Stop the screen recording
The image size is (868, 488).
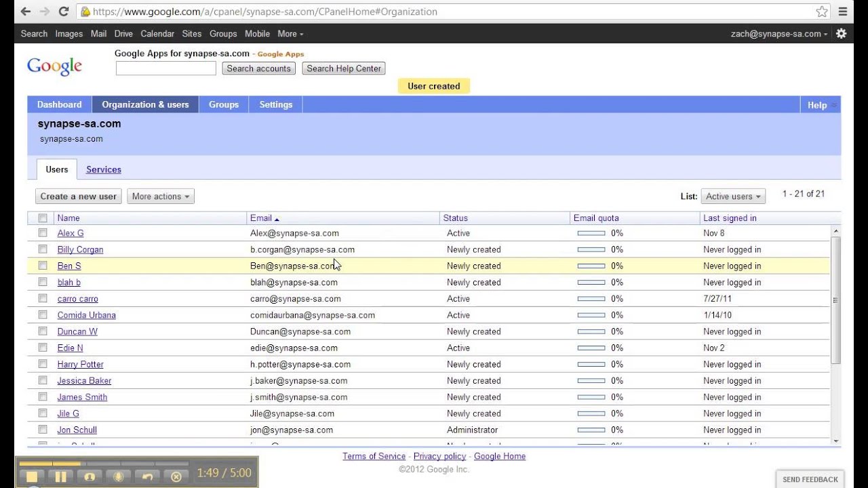click(31, 476)
